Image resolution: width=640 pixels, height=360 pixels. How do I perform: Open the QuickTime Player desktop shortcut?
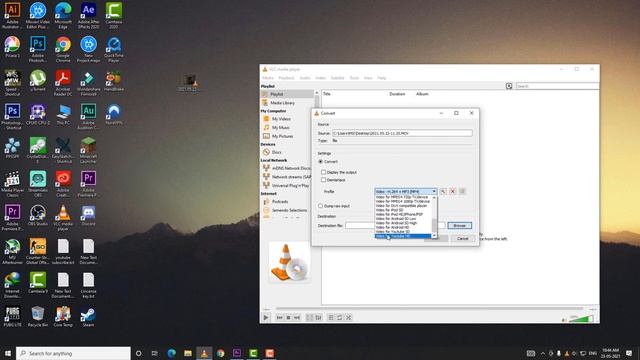tap(113, 49)
